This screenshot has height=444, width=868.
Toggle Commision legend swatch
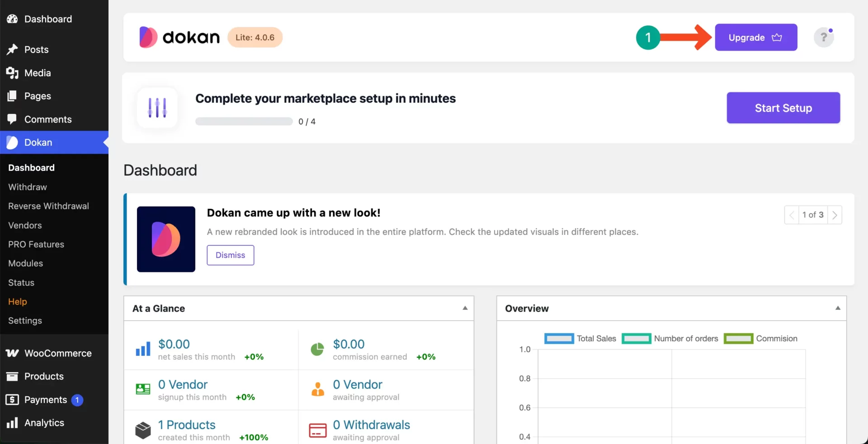click(738, 339)
